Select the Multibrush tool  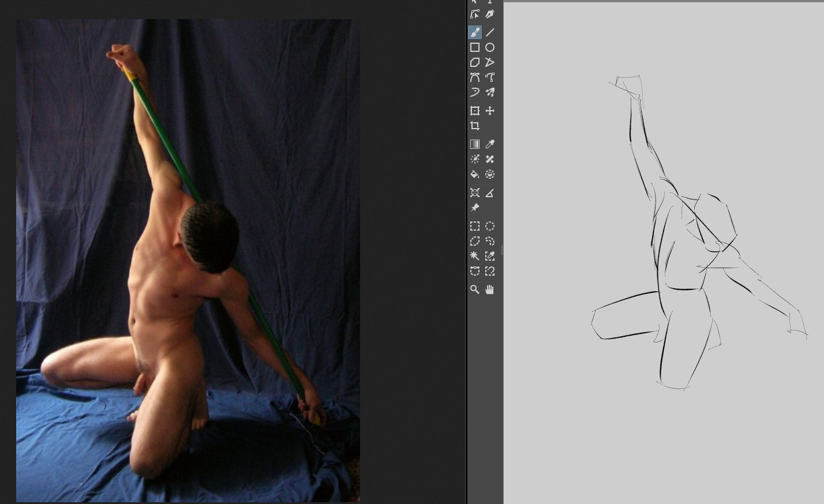click(490, 92)
